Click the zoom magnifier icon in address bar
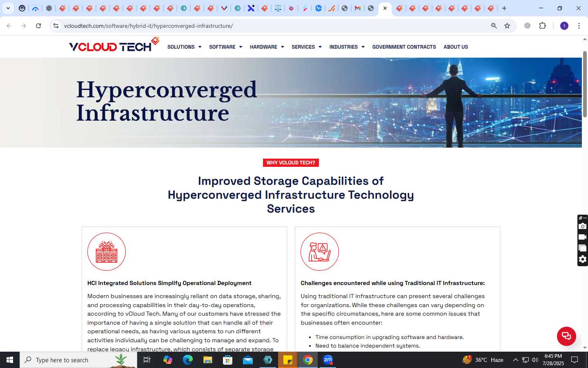The height and width of the screenshot is (368, 588). coord(494,26)
